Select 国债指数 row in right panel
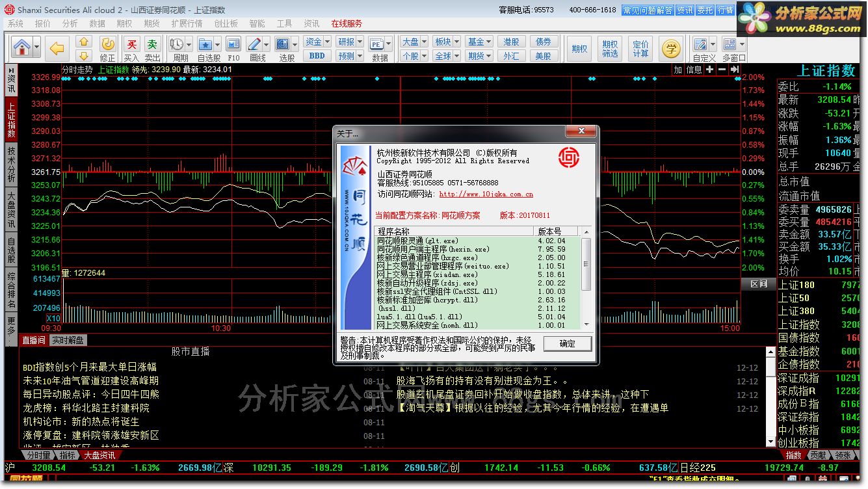 [x=819, y=337]
